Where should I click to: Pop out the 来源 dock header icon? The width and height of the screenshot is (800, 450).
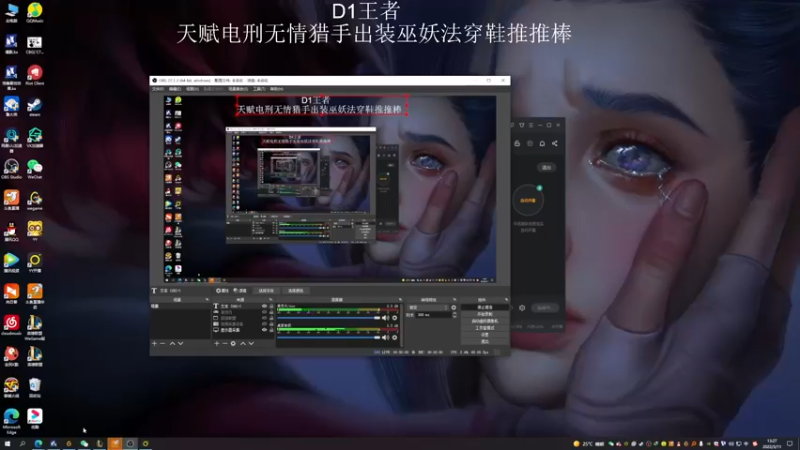271,299
